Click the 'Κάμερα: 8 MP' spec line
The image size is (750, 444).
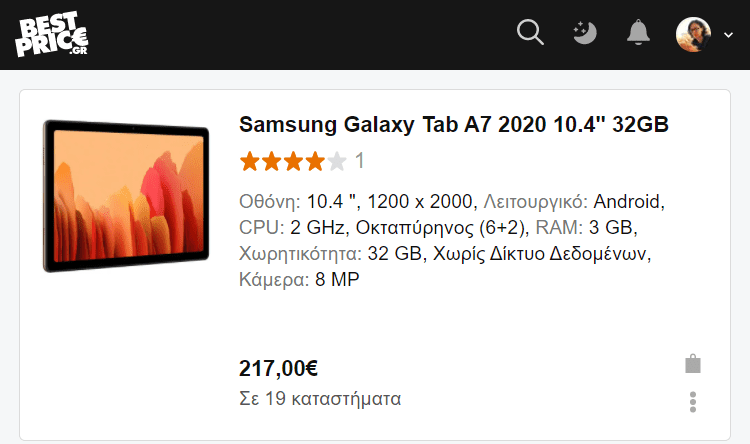[x=299, y=279]
